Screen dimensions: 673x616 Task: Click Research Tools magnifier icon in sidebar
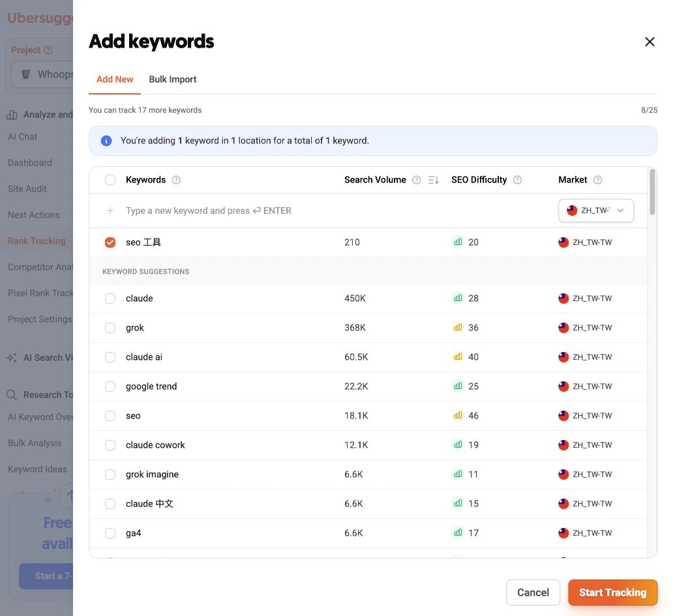pos(12,395)
